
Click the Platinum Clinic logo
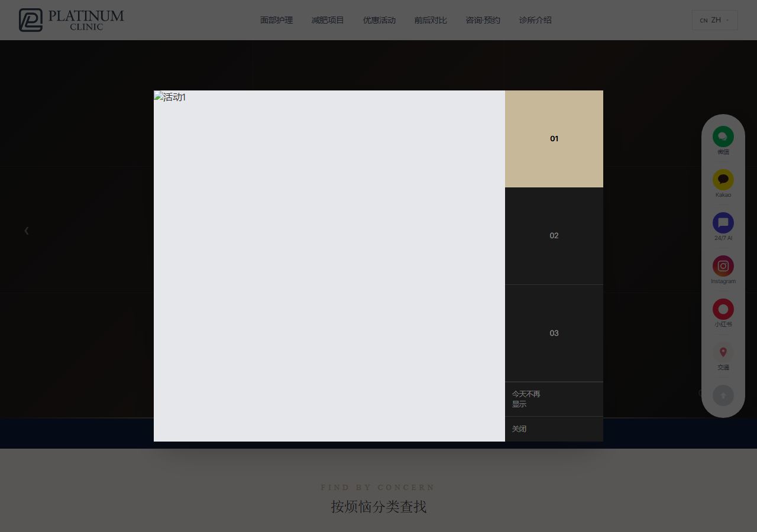72,20
